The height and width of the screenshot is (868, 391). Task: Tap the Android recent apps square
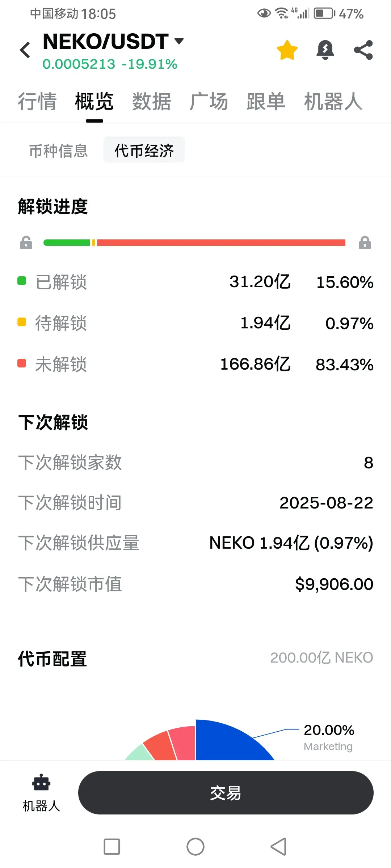pyautogui.click(x=112, y=847)
